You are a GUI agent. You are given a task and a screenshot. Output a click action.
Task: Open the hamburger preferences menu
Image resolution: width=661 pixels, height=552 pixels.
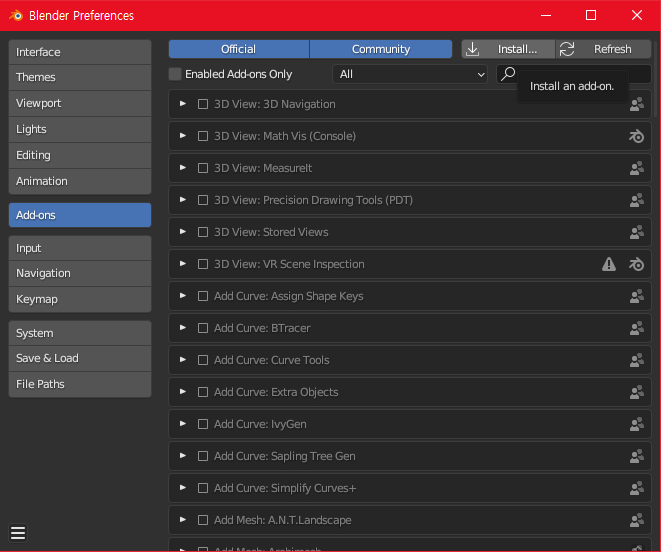click(x=18, y=533)
